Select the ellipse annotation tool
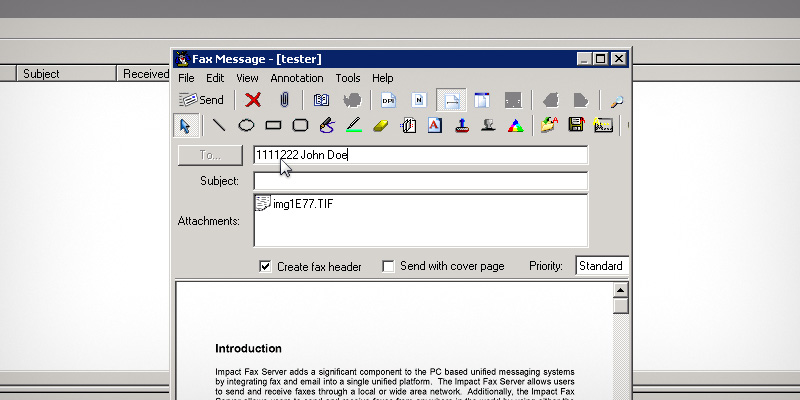The height and width of the screenshot is (400, 800). [x=245, y=126]
